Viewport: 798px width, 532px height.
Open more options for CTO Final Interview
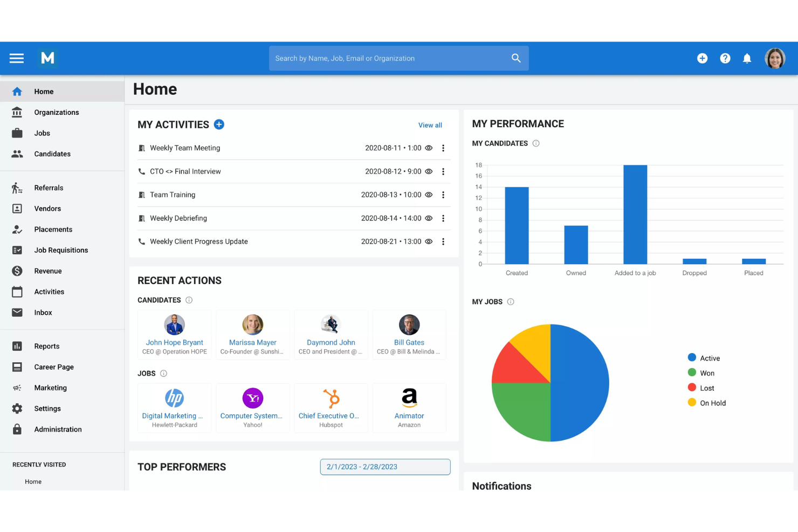(443, 171)
